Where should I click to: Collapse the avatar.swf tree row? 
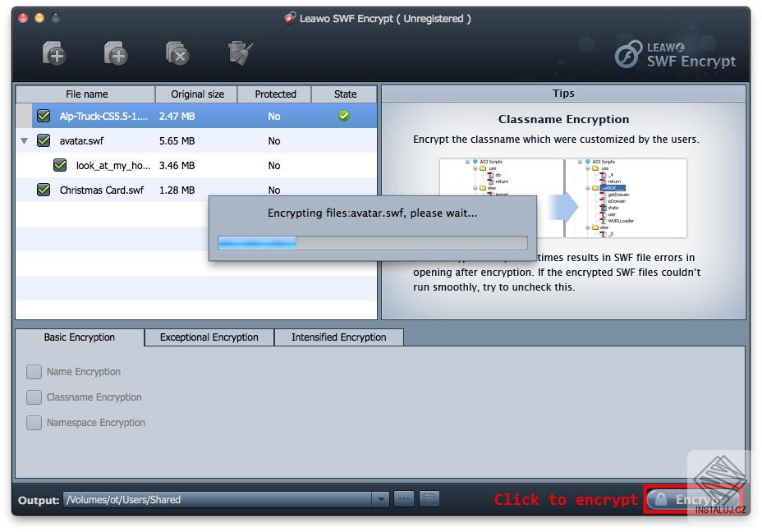pos(25,141)
